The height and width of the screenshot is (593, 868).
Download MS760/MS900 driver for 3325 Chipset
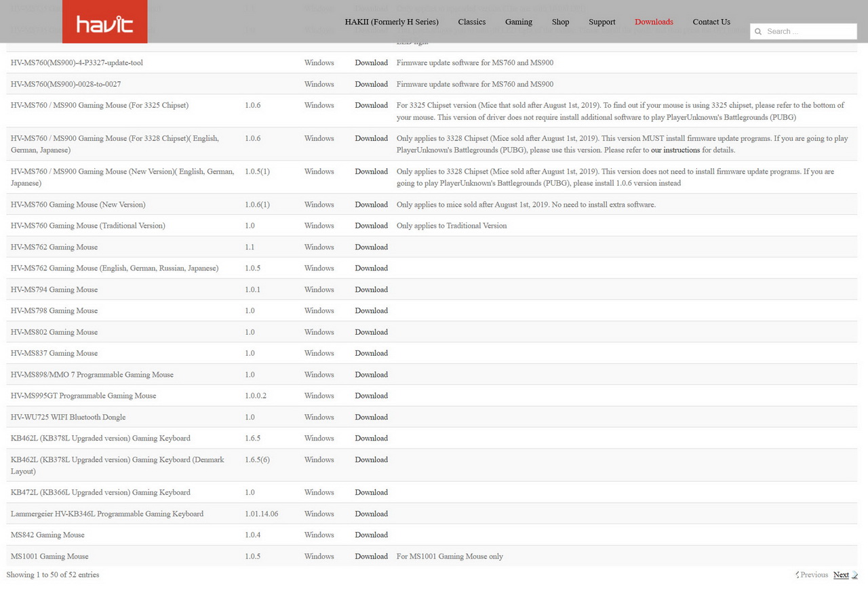371,105
